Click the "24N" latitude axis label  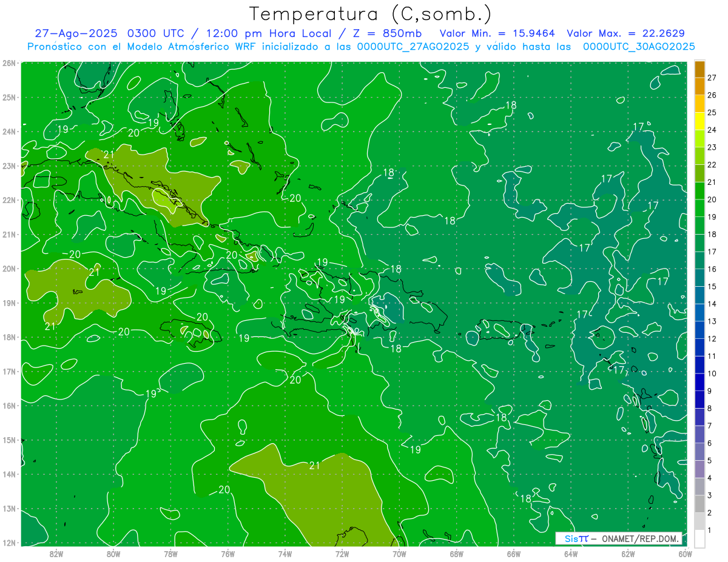click(x=9, y=132)
